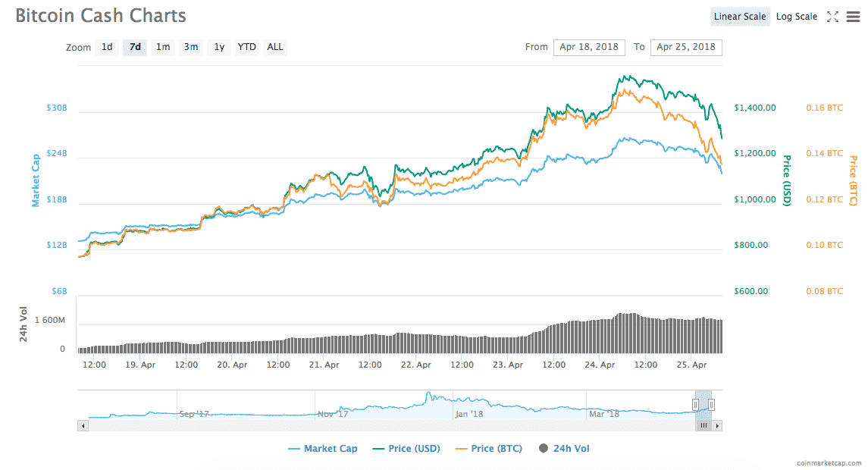Switch to Linear Scale

tap(741, 17)
